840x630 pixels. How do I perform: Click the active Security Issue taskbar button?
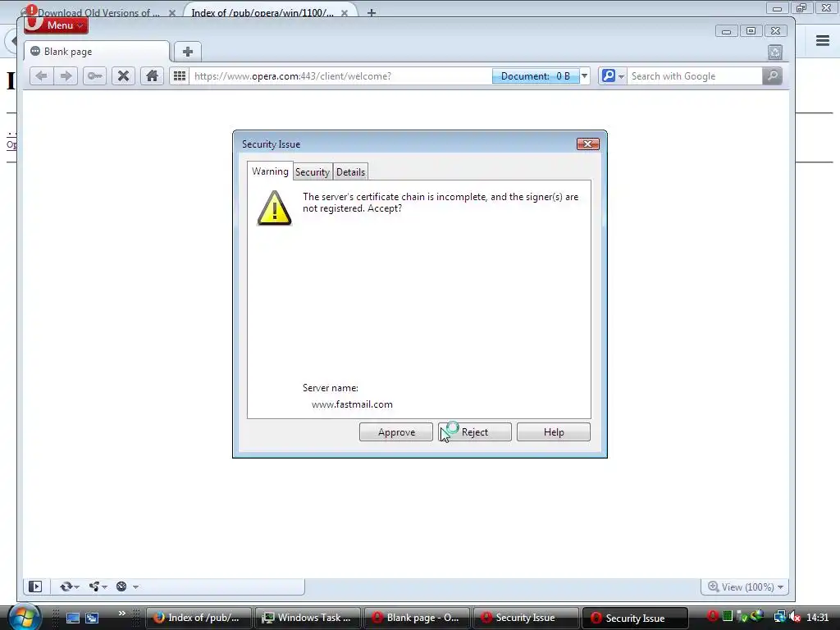click(x=636, y=618)
